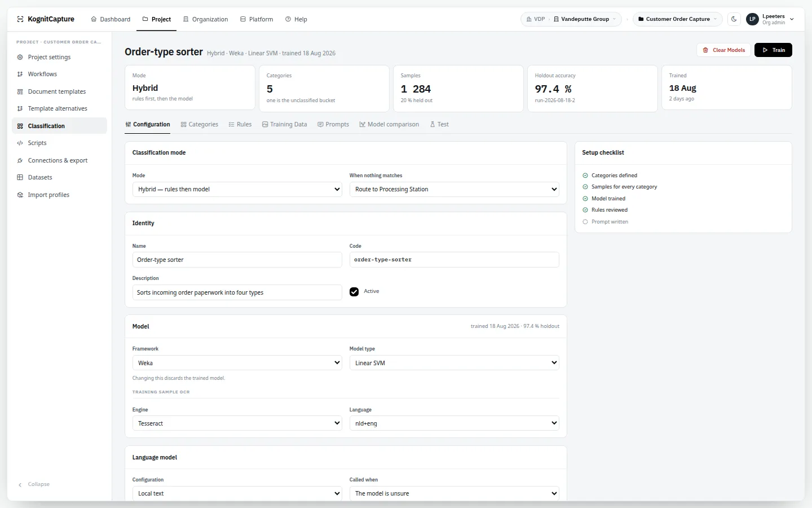Open the Vandeputte Group organization selector
The image size is (812, 508).
[585, 19]
